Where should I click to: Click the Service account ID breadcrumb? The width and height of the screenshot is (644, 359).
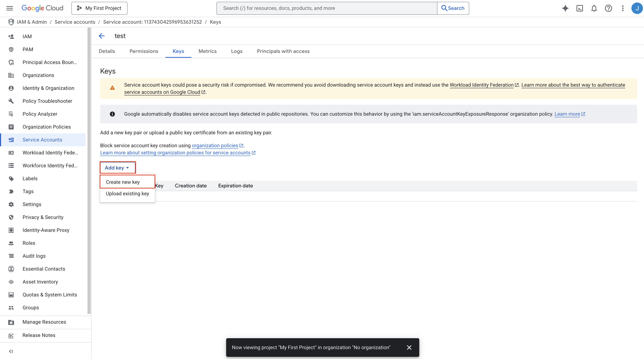152,22
